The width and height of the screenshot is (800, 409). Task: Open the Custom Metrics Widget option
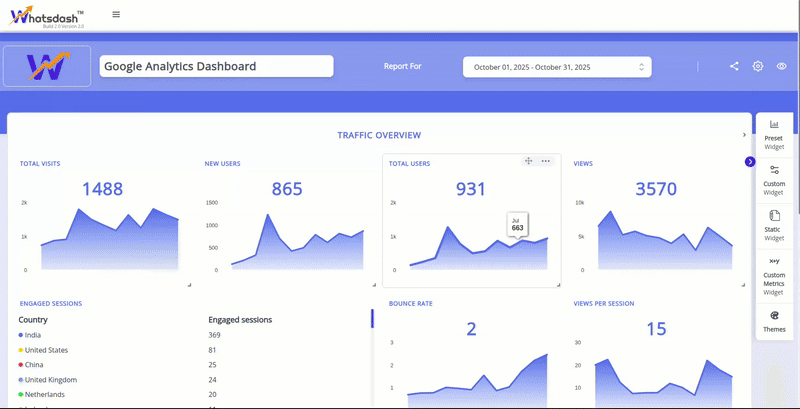point(774,273)
